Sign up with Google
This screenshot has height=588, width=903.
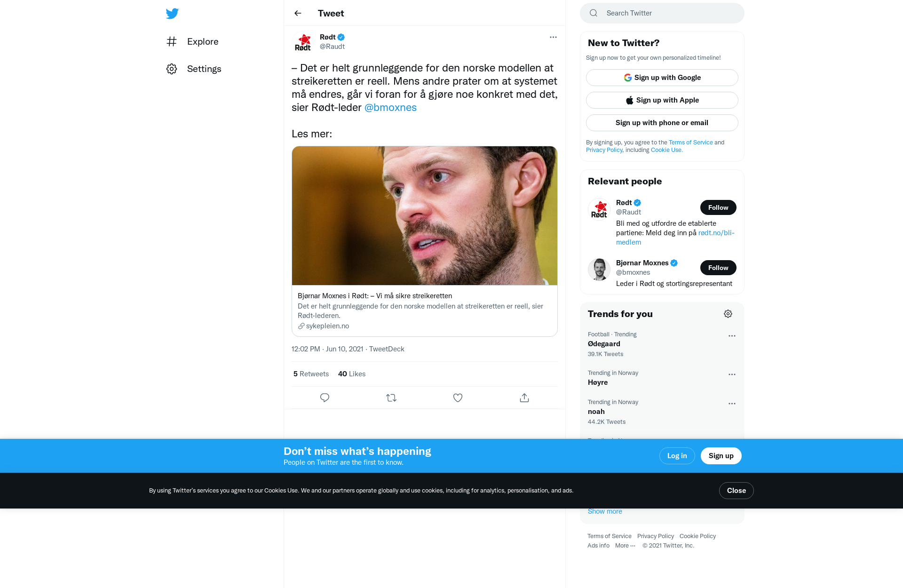click(662, 78)
